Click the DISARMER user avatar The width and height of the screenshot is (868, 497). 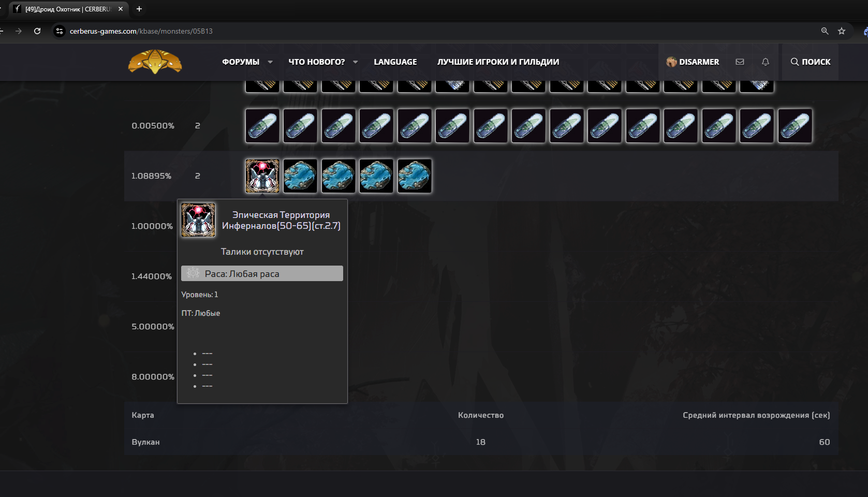click(671, 62)
